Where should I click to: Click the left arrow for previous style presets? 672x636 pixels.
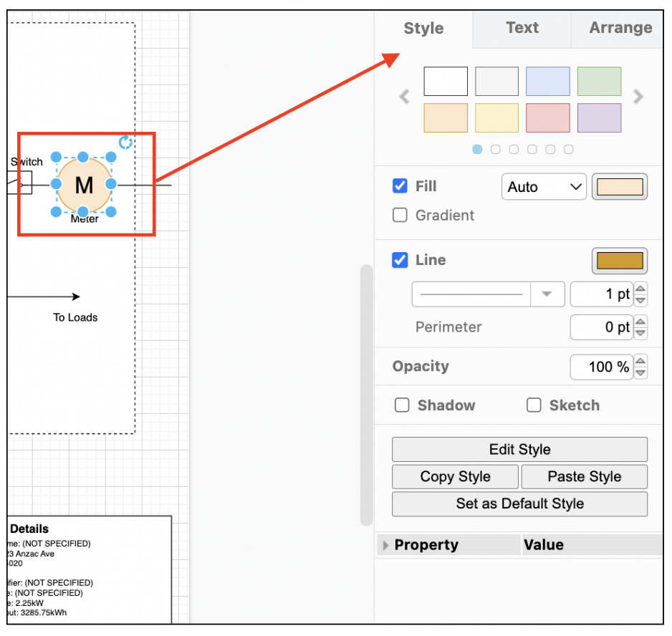point(403,97)
